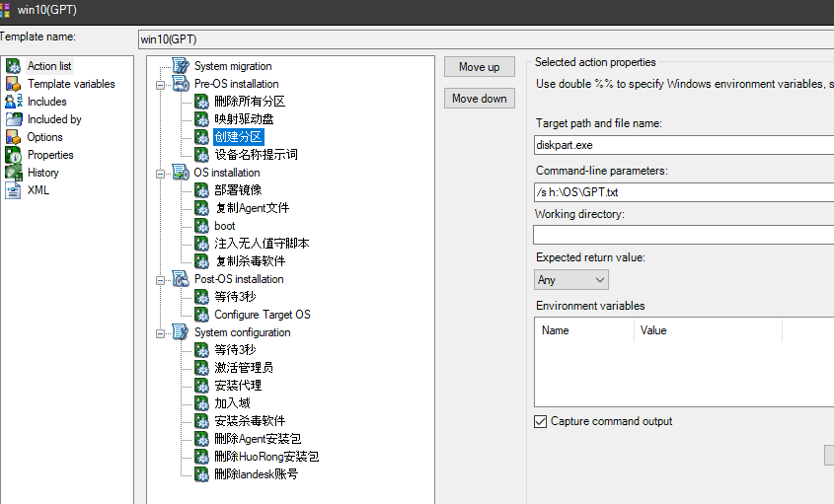Click the icon beside 安装代理

coord(201,386)
